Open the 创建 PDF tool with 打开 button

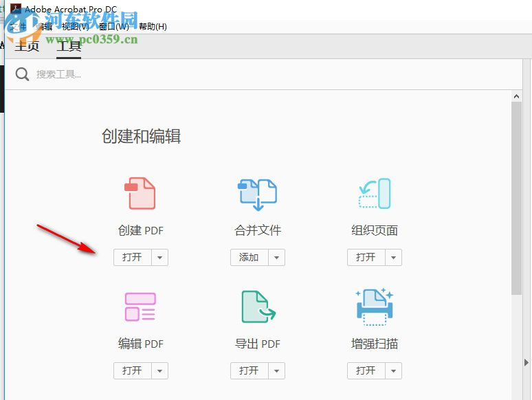133,257
